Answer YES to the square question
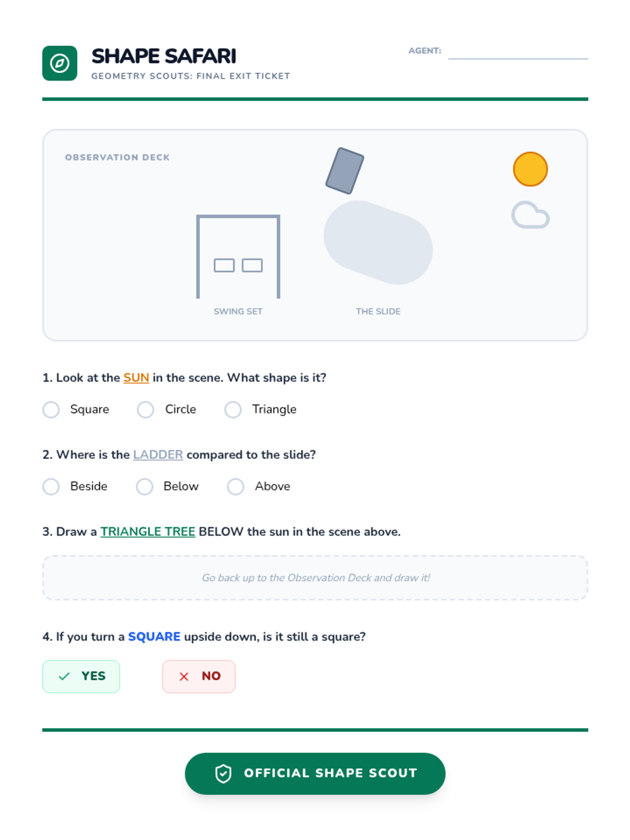This screenshot has height=840, width=630. (x=81, y=676)
